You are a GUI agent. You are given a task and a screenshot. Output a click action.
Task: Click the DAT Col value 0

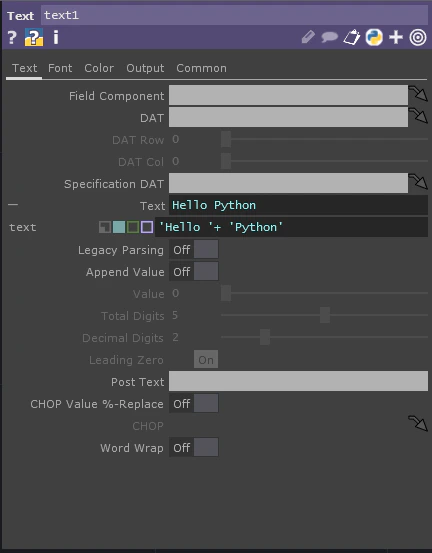[x=175, y=161]
